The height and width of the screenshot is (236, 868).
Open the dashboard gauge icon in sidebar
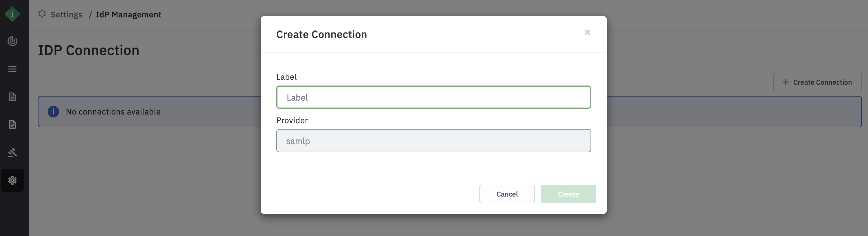pyautogui.click(x=12, y=41)
